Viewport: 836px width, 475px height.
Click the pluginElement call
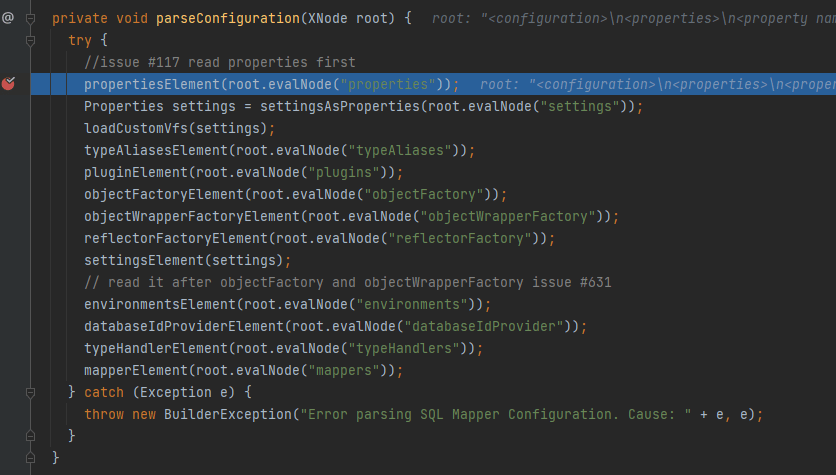click(x=136, y=172)
